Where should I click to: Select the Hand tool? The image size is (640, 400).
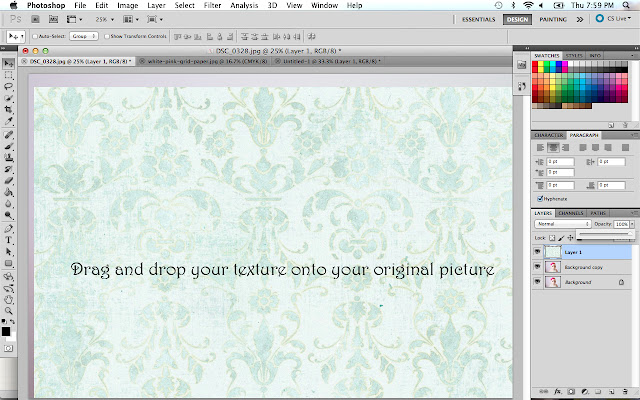[8, 300]
